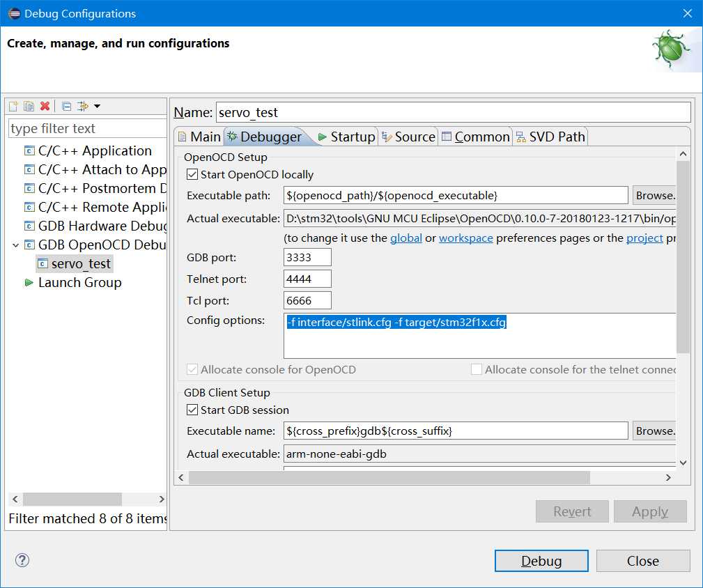Click the Close button at bottom
This screenshot has width=703, height=588.
[643, 561]
